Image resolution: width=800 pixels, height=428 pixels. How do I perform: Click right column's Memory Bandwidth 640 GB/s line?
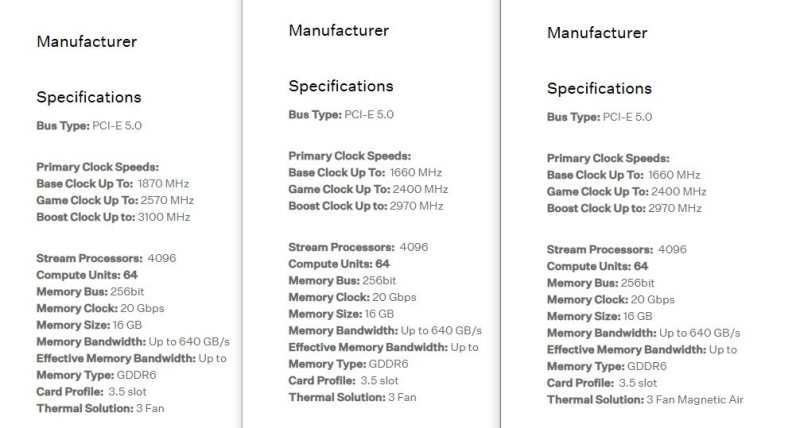pyautogui.click(x=643, y=333)
